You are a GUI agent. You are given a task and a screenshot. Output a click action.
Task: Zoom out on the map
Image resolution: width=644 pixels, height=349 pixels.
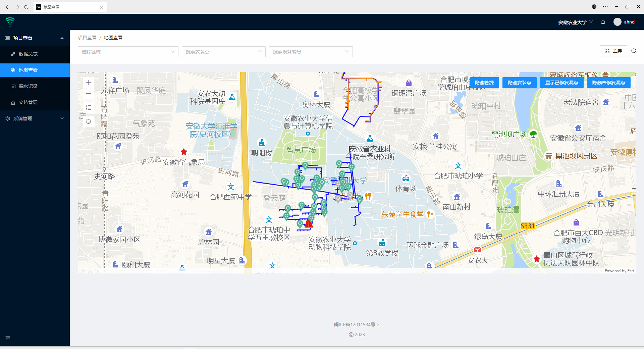pos(89,94)
